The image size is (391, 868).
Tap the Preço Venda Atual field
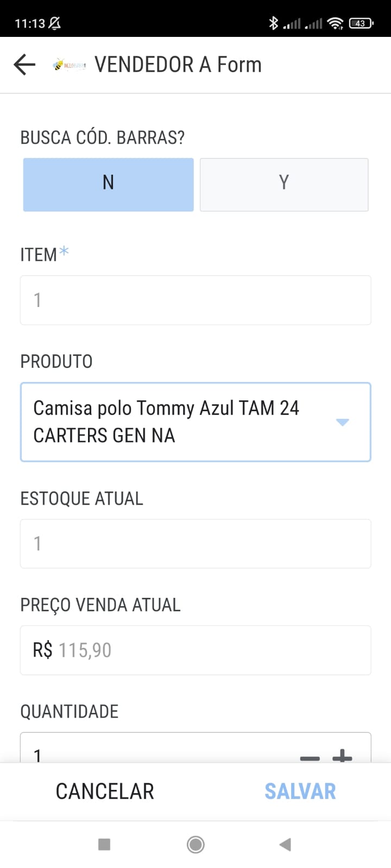click(195, 650)
